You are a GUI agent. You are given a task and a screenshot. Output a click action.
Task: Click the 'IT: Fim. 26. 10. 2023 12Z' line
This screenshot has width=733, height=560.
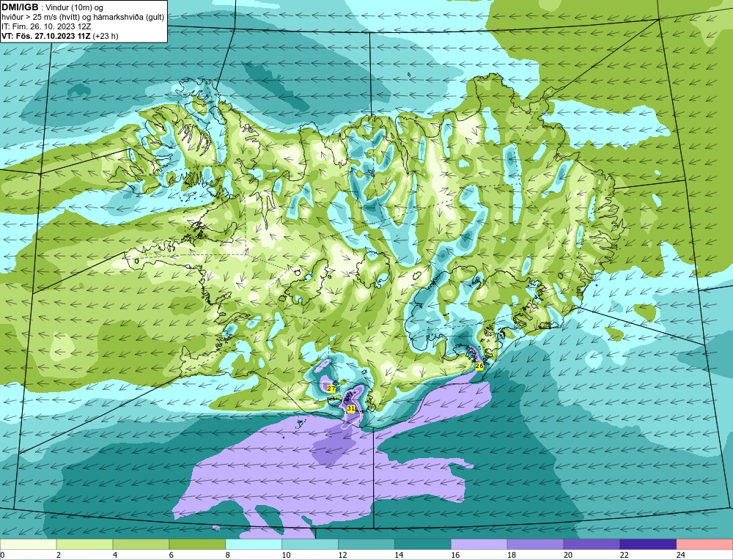point(46,26)
